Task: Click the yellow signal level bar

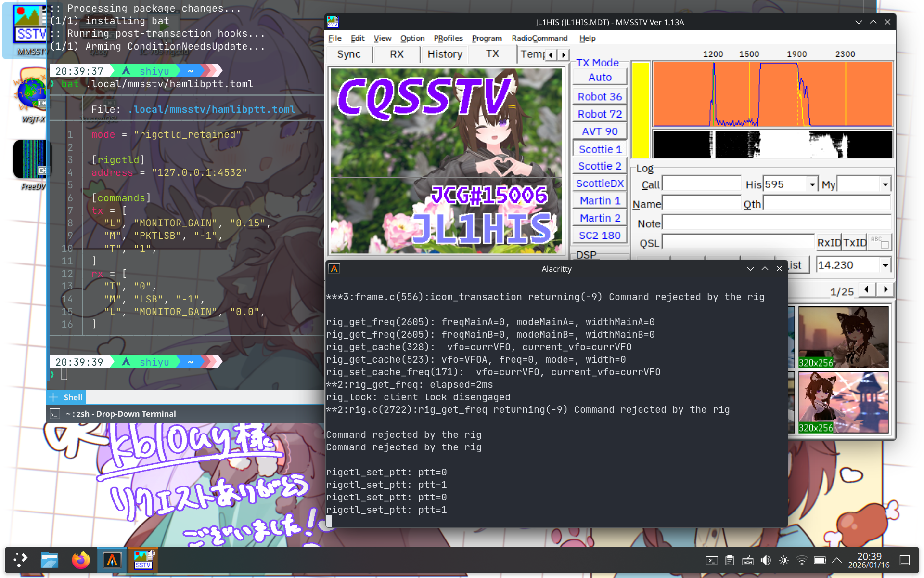Action: tap(640, 110)
